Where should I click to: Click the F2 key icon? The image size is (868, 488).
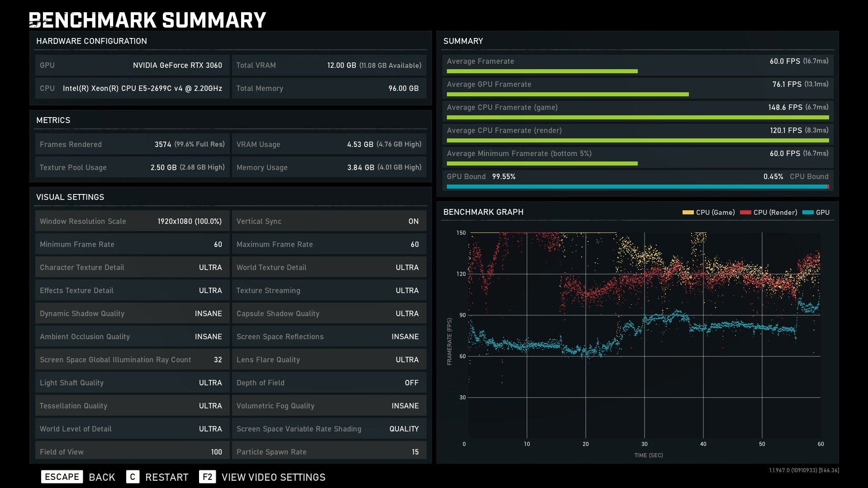click(207, 477)
